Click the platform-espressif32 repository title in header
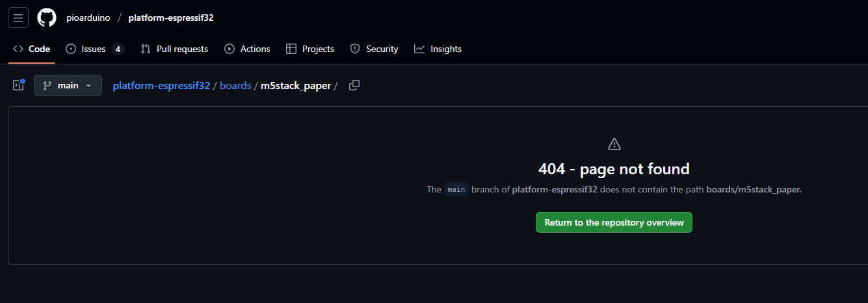This screenshot has height=303, width=868. coord(171,18)
